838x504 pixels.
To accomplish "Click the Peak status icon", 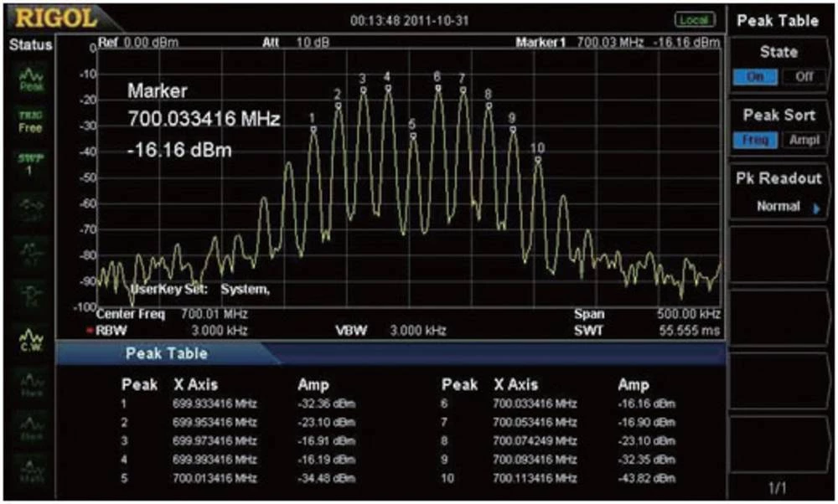I will point(30,80).
